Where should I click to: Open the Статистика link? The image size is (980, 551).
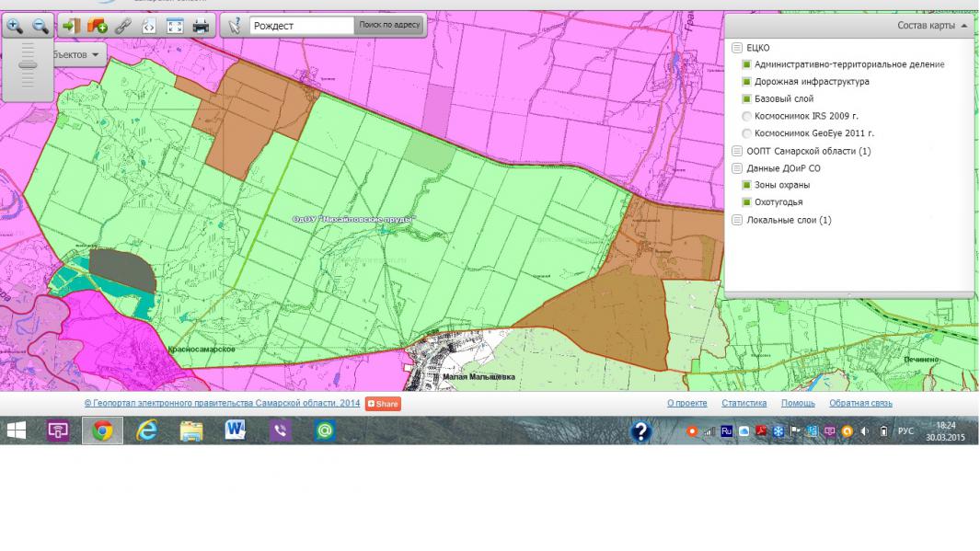(x=744, y=404)
